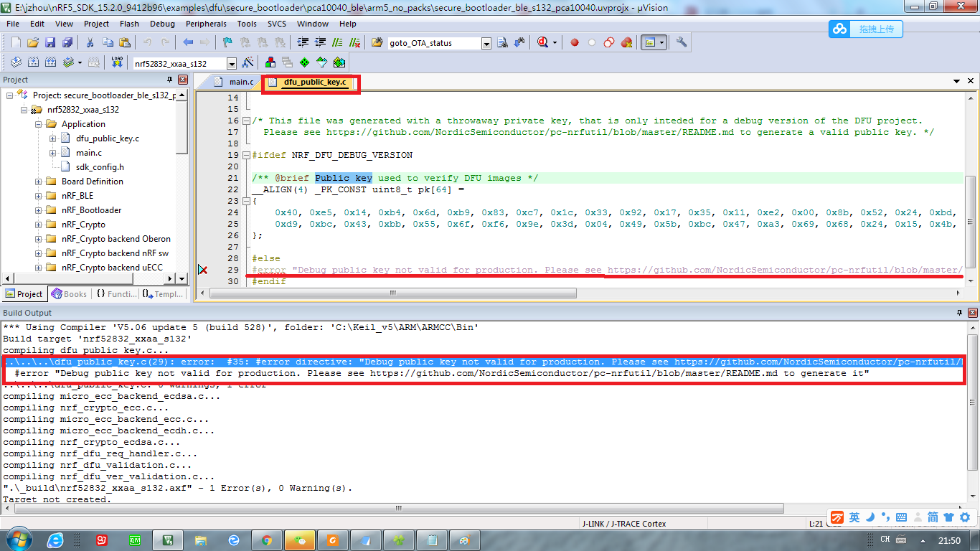The height and width of the screenshot is (551, 980).
Task: Open the nrf52832_xxaa_s132 target dropdown
Action: (231, 64)
